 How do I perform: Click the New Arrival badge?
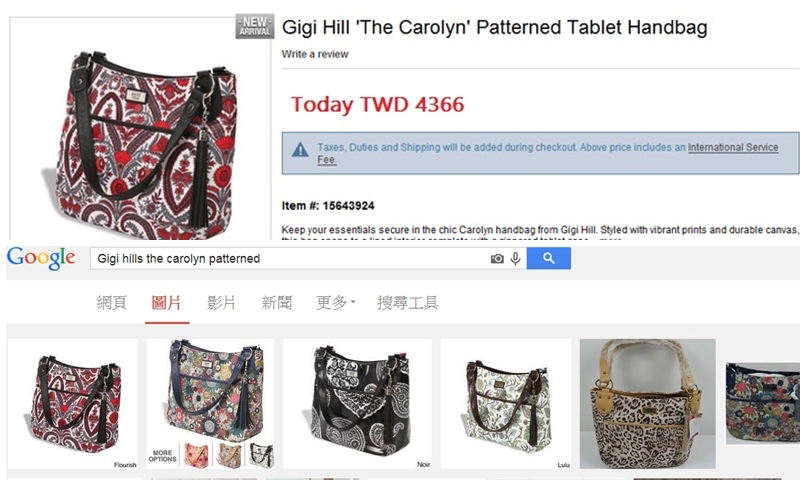(254, 26)
